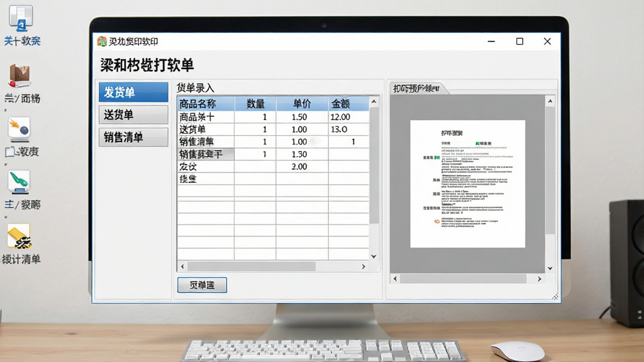Select the 送货单 row name in the table
Screen dimensions: 644x362
pos(206,129)
